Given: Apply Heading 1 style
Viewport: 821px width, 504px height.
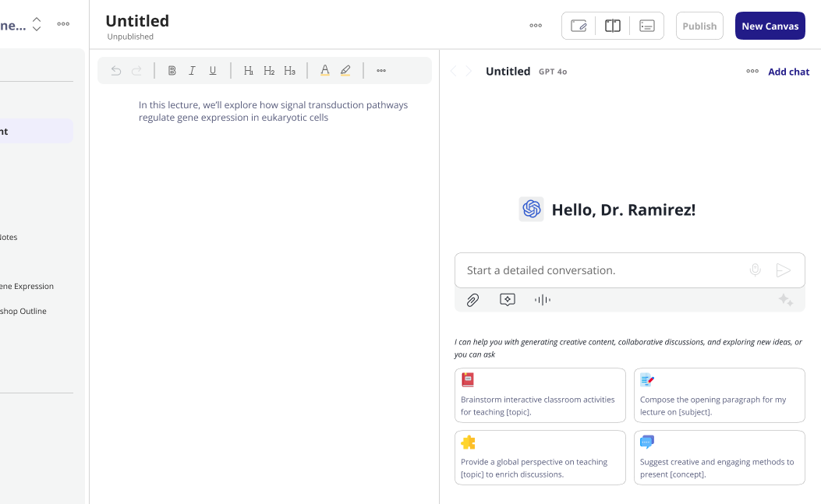Looking at the screenshot, I should pos(249,71).
